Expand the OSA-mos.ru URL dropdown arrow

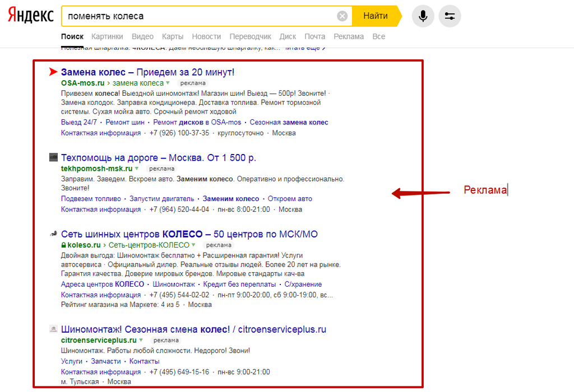pos(168,83)
